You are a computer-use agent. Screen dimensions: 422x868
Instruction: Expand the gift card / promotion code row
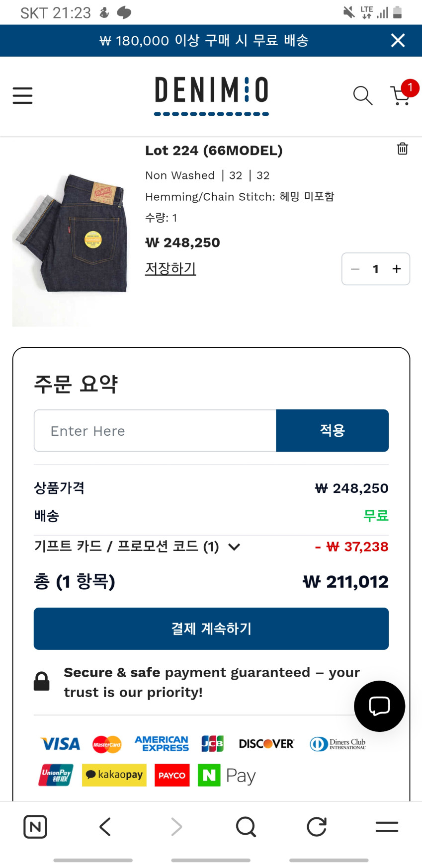pos(234,547)
